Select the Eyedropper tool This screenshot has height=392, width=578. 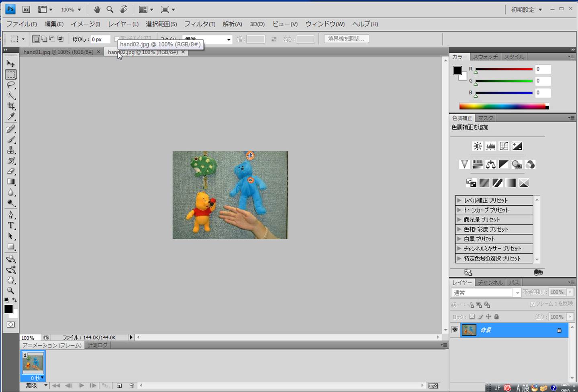point(11,117)
